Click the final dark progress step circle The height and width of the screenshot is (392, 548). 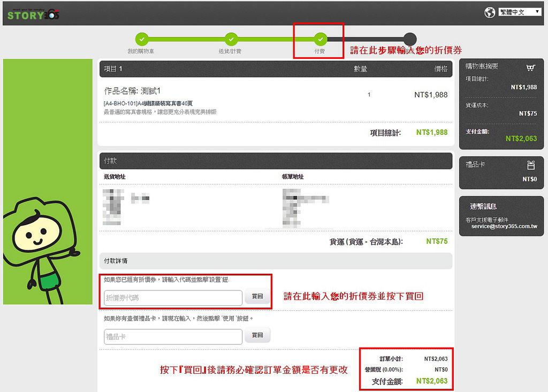(x=409, y=39)
